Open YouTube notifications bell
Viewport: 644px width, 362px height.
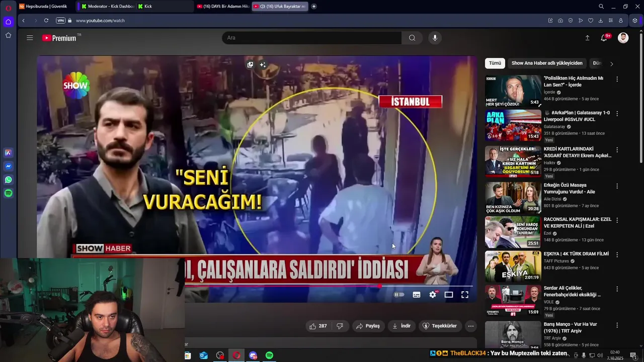pyautogui.click(x=604, y=38)
